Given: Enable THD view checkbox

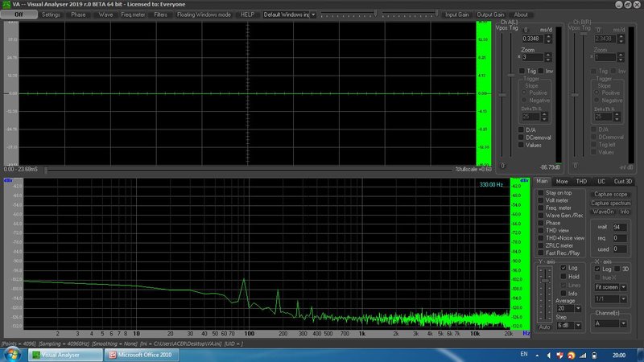Looking at the screenshot, I should (x=541, y=230).
